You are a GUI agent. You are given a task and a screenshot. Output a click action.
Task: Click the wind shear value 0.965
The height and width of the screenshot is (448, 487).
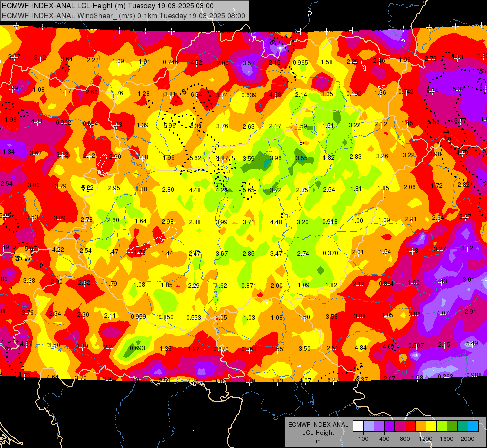[300, 63]
